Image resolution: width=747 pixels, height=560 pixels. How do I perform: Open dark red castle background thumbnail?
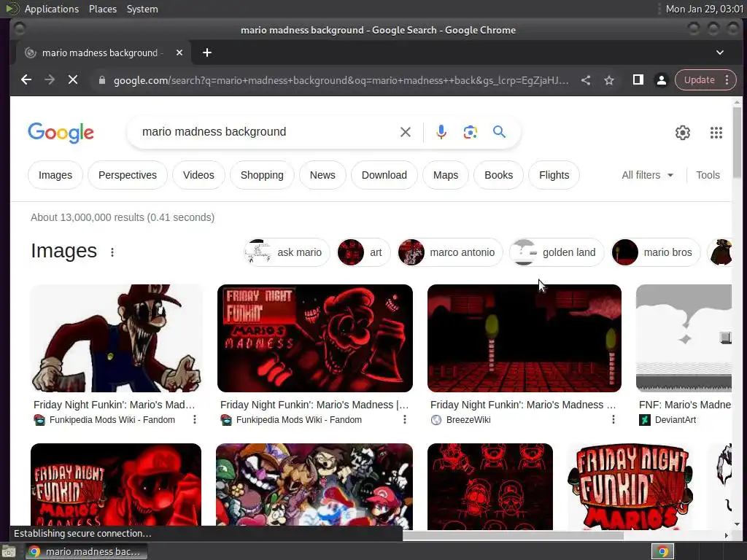pos(524,338)
